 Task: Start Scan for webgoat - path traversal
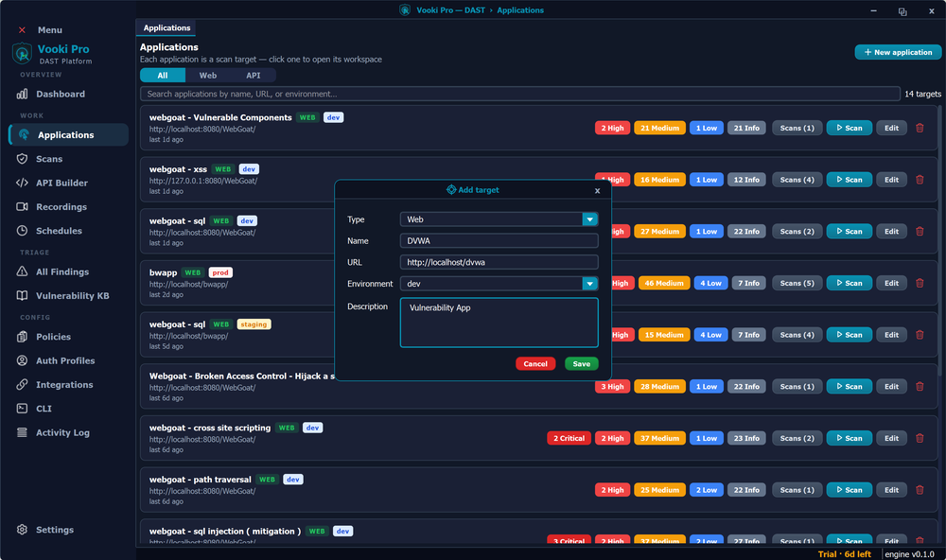pyautogui.click(x=849, y=490)
